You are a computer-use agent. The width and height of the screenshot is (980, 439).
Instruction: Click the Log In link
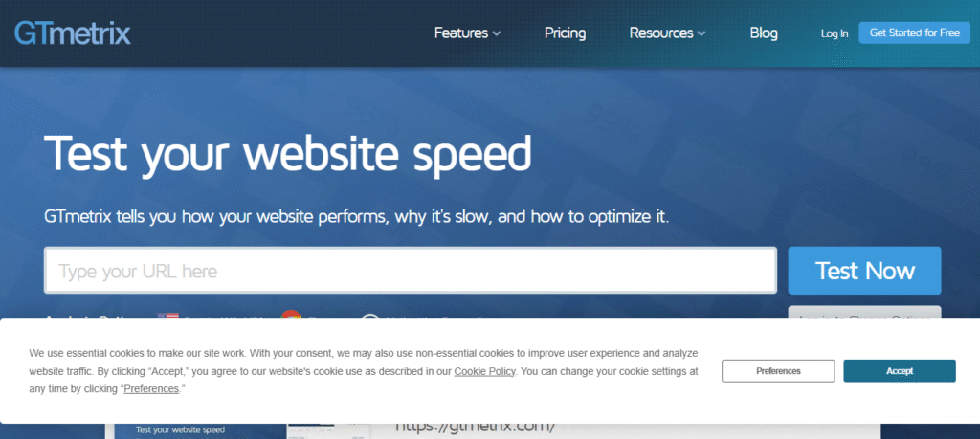(835, 33)
